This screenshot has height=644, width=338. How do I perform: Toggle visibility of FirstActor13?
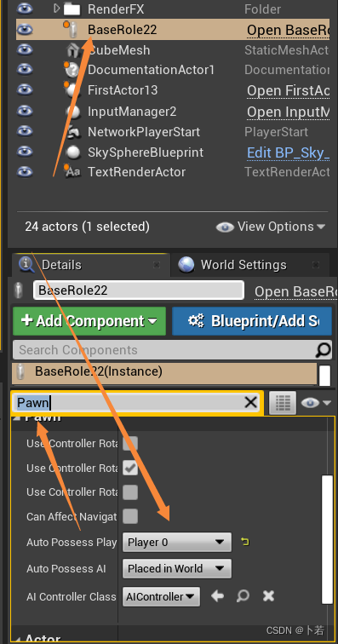coord(25,90)
